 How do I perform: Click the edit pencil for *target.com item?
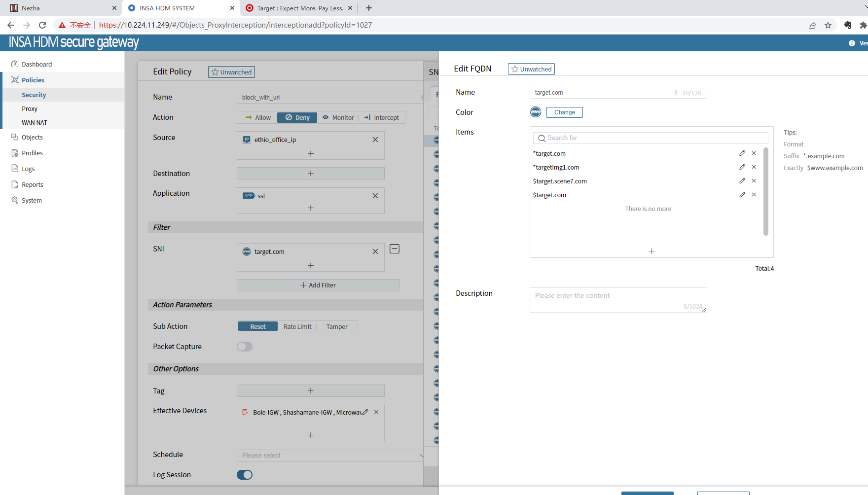coord(742,153)
